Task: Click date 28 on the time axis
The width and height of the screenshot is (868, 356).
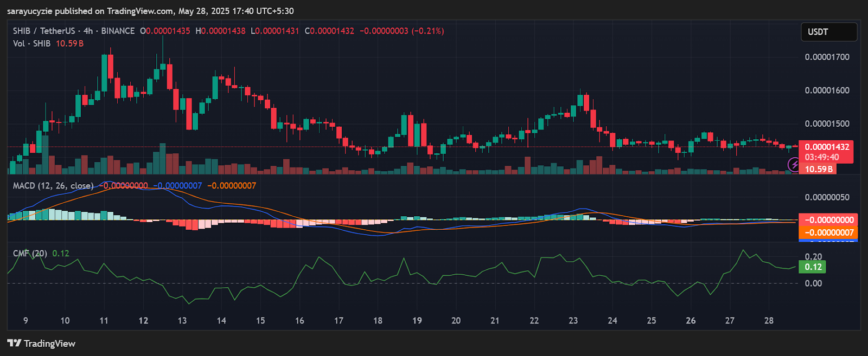Action: pyautogui.click(x=769, y=321)
